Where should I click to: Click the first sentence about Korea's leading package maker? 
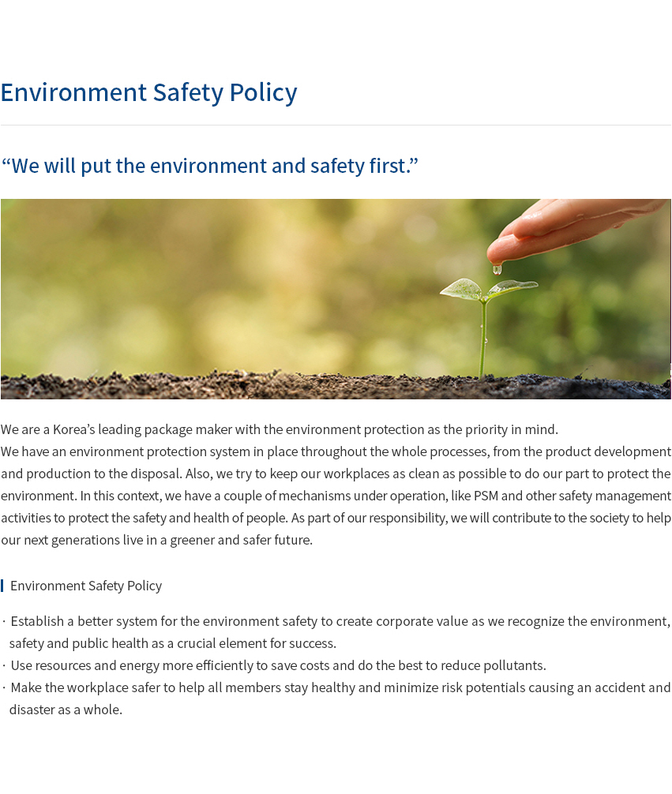(280, 429)
